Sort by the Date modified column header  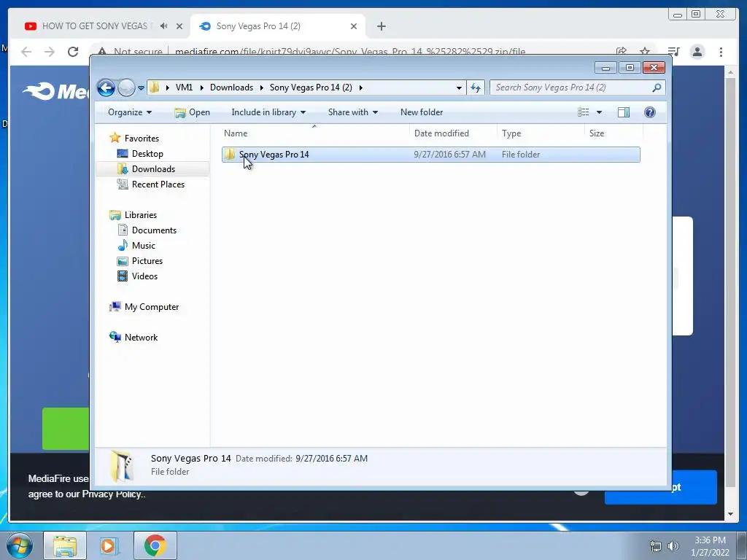[x=452, y=133]
